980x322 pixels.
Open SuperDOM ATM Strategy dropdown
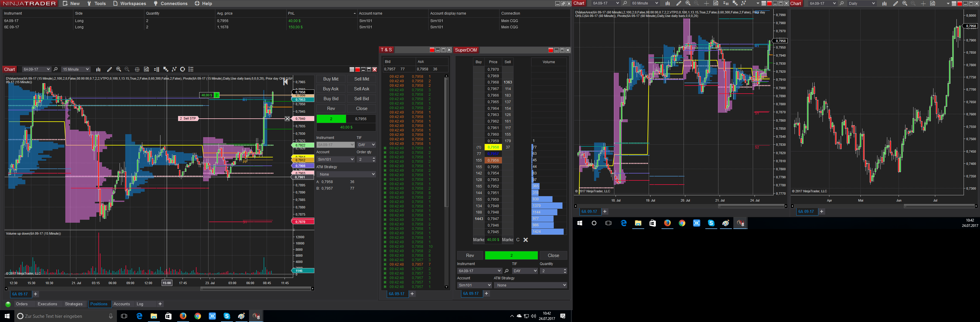click(531, 285)
